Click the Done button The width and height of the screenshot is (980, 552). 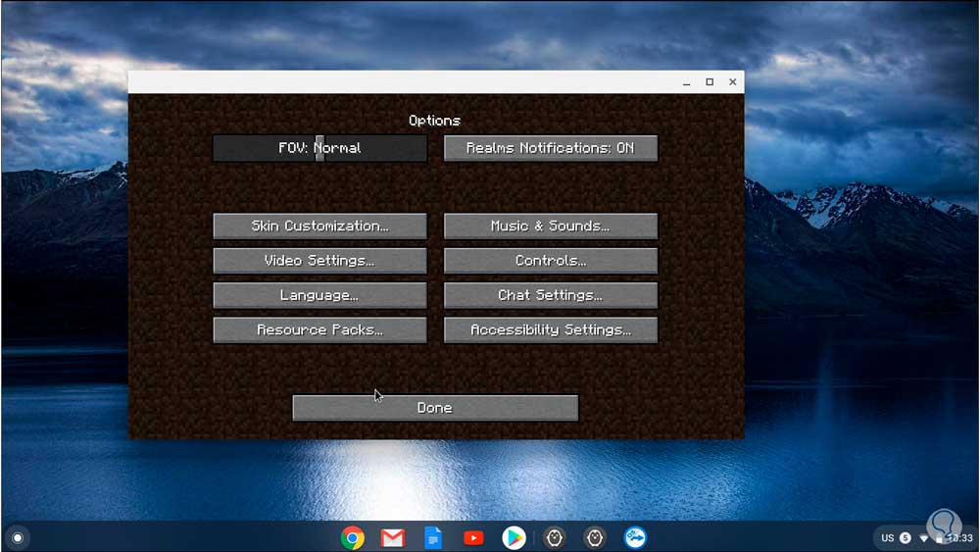[435, 408]
